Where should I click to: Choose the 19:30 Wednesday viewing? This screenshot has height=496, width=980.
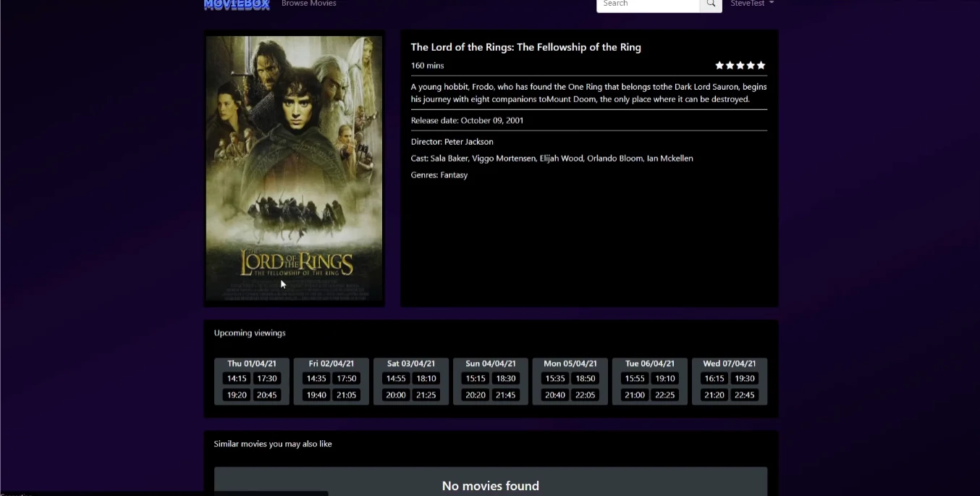[x=745, y=379]
